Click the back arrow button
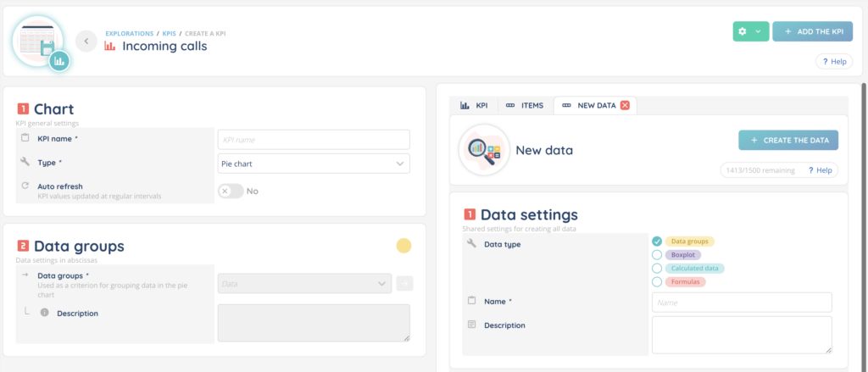 coord(86,40)
